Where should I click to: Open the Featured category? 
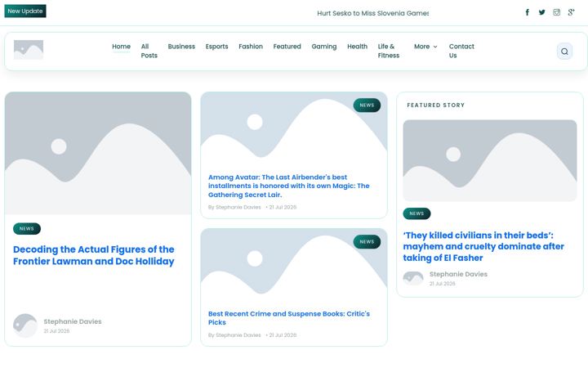pyautogui.click(x=287, y=47)
